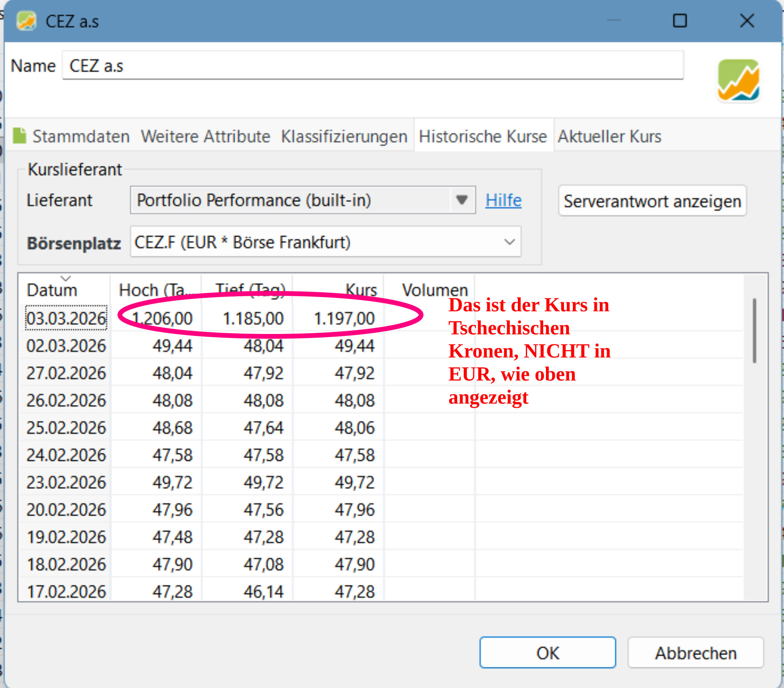Click the Portfolio Performance logo in title bar
Image resolution: width=784 pixels, height=688 pixels.
click(x=26, y=21)
